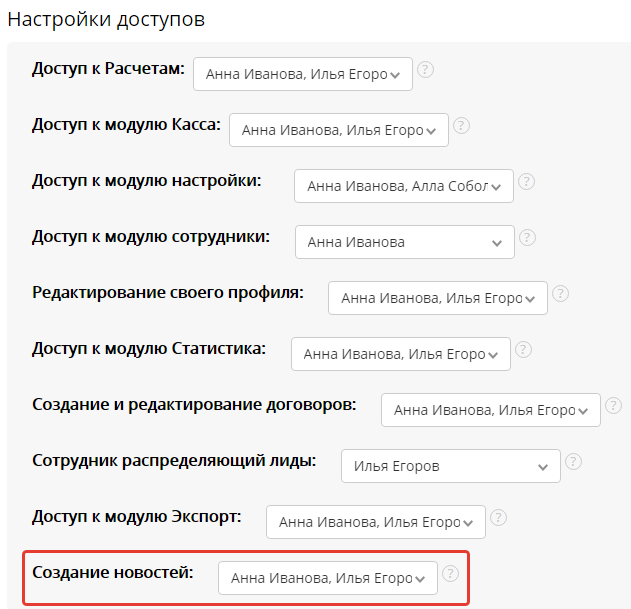Click help icon beside Доступ к модулю Касса
The width and height of the screenshot is (631, 609).
pyautogui.click(x=461, y=126)
